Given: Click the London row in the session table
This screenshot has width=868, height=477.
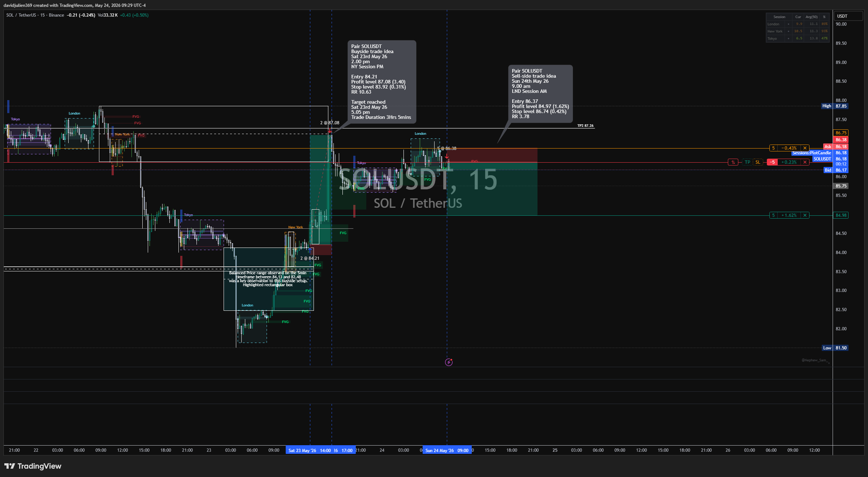Looking at the screenshot, I should click(x=797, y=24).
